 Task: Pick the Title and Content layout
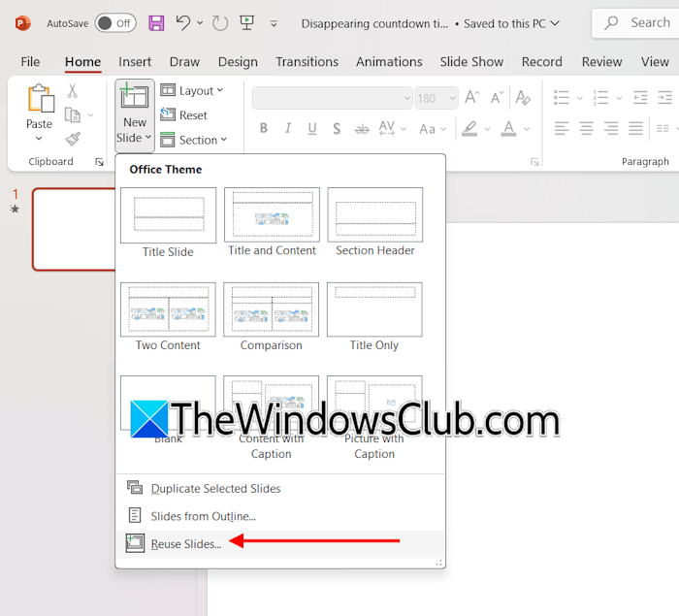pyautogui.click(x=272, y=222)
